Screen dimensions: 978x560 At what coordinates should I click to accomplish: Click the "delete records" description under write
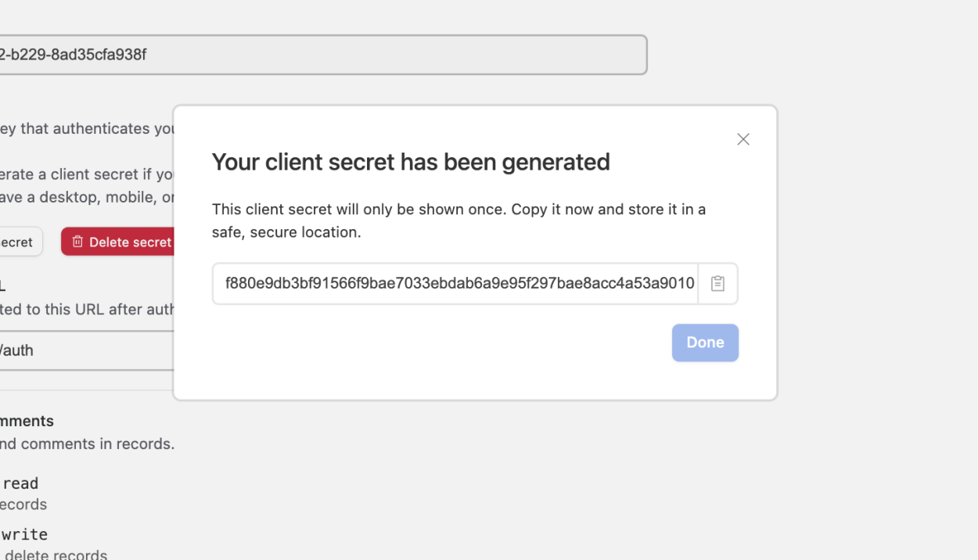(x=56, y=555)
